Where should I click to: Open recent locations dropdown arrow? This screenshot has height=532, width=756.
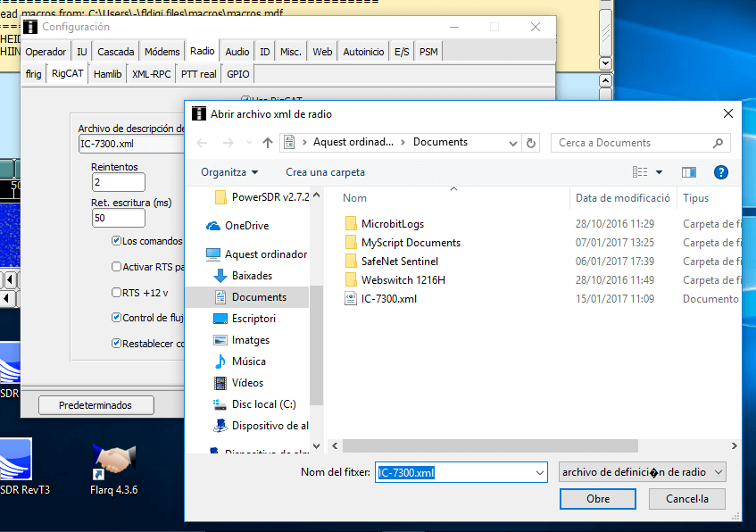[x=249, y=143]
